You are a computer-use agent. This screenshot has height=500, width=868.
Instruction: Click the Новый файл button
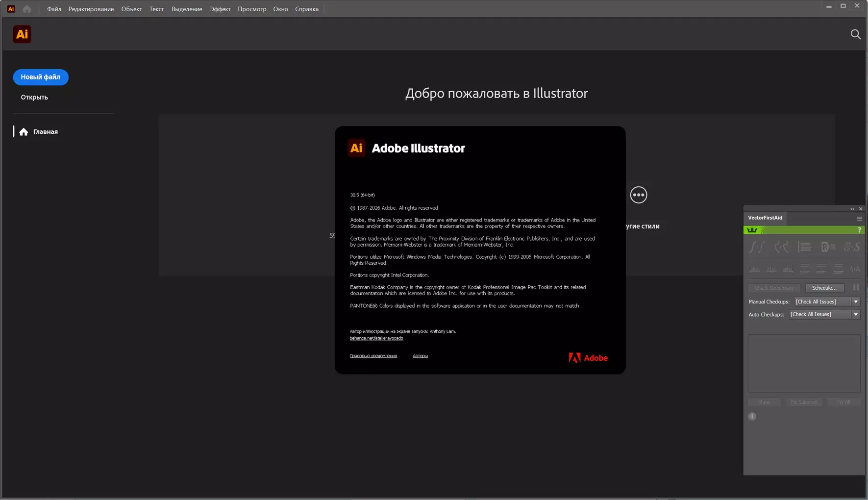click(41, 77)
